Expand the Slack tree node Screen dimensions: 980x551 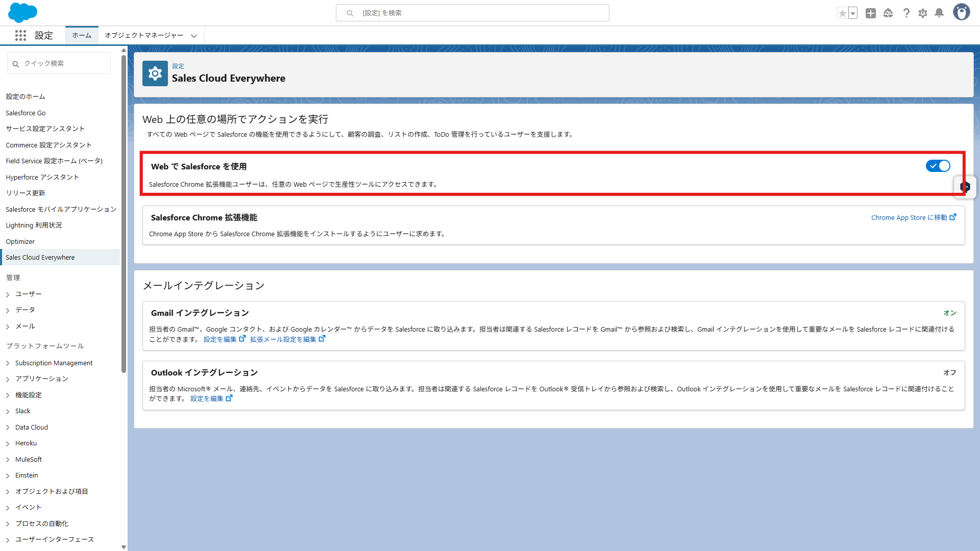pos(8,411)
